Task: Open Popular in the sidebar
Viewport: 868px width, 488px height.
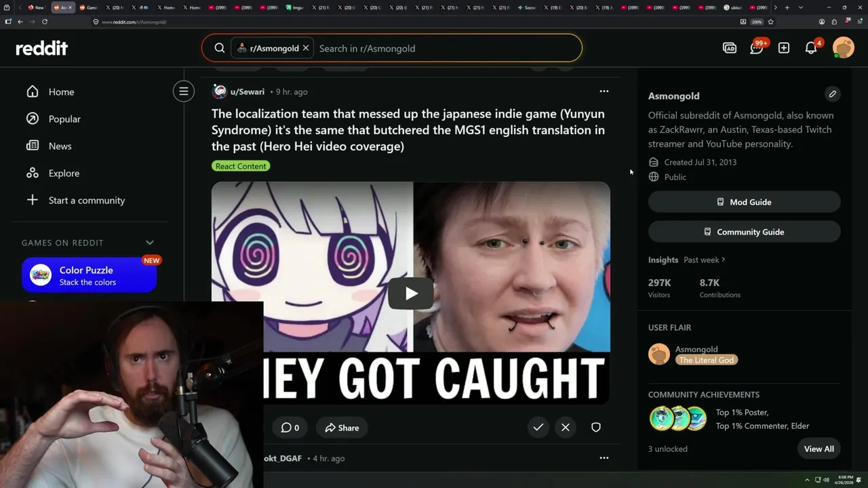Action: click(64, 119)
